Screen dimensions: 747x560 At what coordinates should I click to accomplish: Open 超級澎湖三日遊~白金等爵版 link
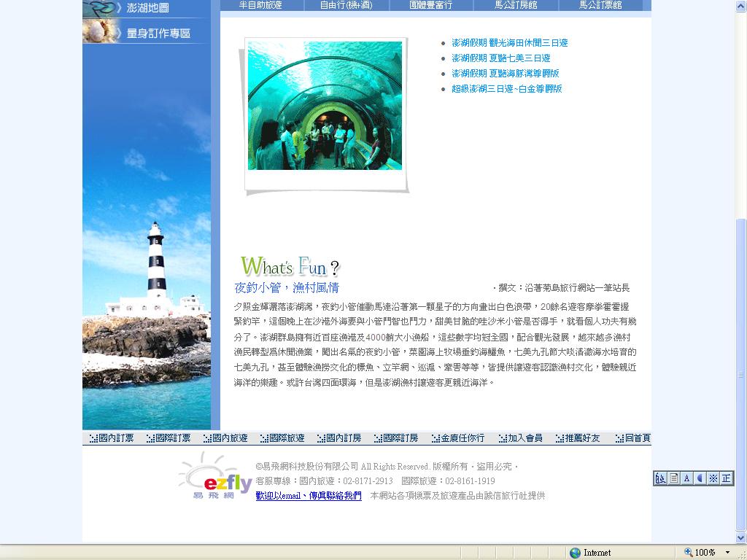tap(506, 89)
